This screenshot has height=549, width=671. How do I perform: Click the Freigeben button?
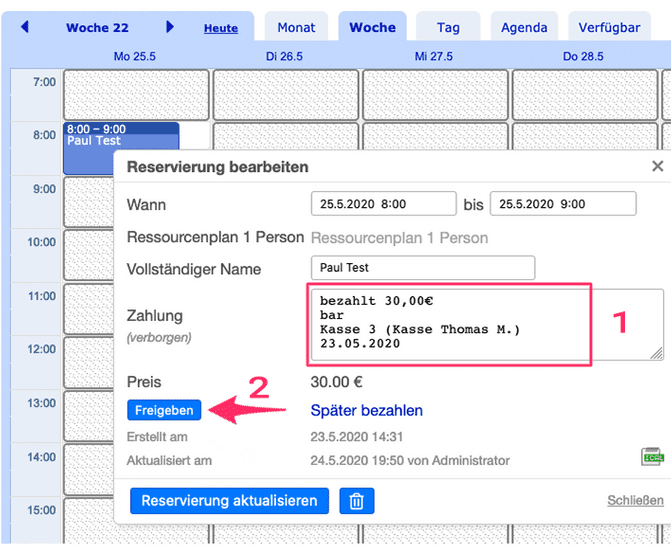(164, 410)
